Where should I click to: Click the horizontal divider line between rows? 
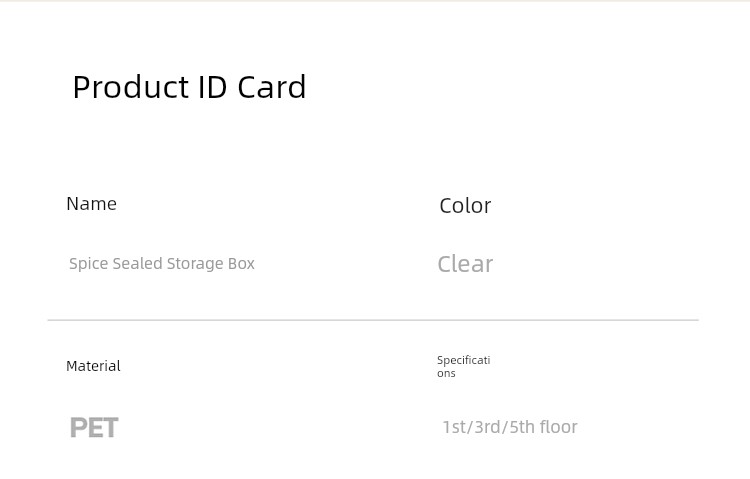tap(373, 320)
